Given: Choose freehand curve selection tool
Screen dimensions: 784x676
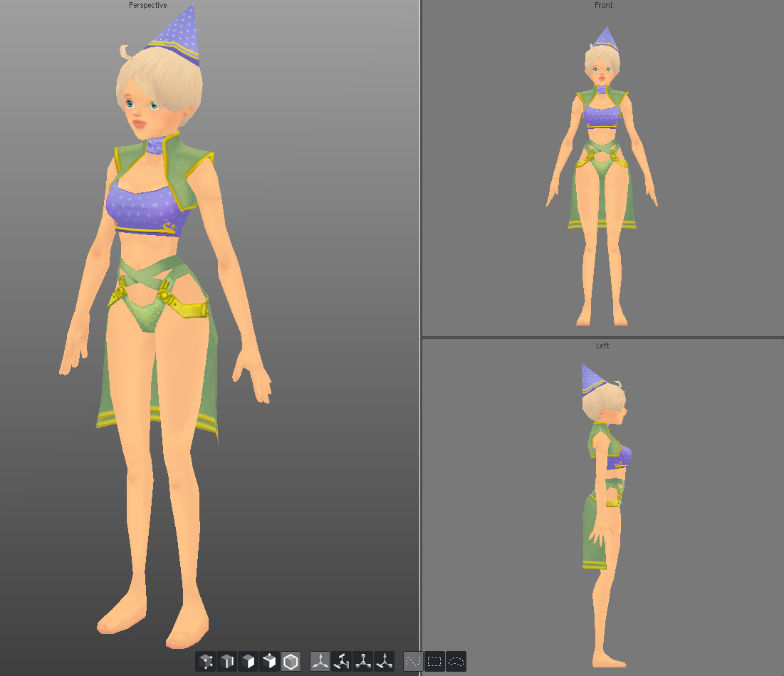Looking at the screenshot, I should tap(413, 662).
